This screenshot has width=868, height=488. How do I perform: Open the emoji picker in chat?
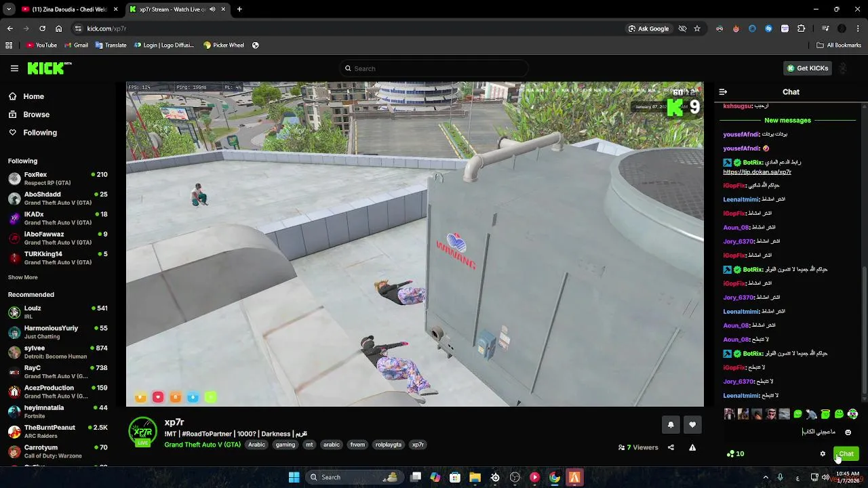(x=848, y=432)
